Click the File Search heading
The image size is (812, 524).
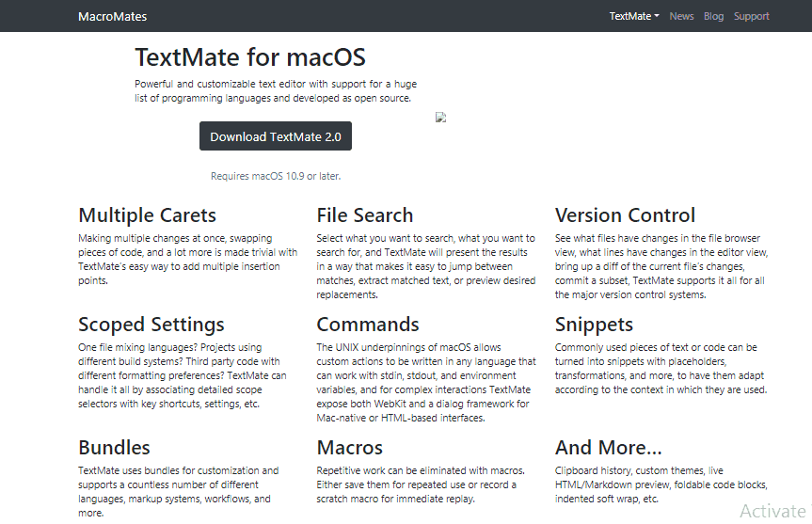[364, 215]
